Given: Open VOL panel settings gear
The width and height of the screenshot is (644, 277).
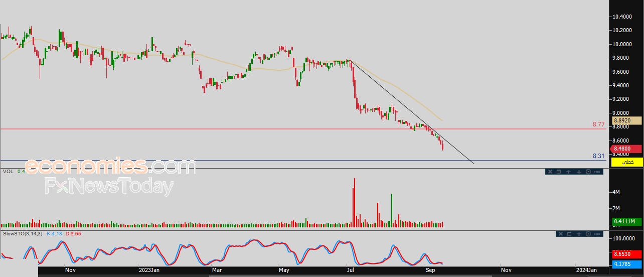Looking at the screenshot, I should click(x=588, y=172).
